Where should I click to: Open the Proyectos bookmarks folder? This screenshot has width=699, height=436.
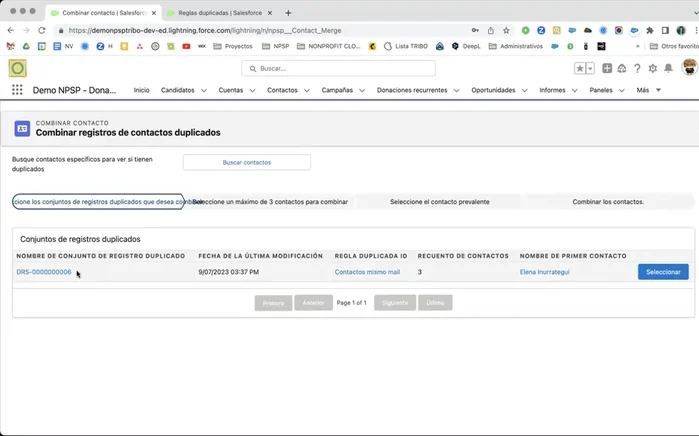(x=233, y=46)
